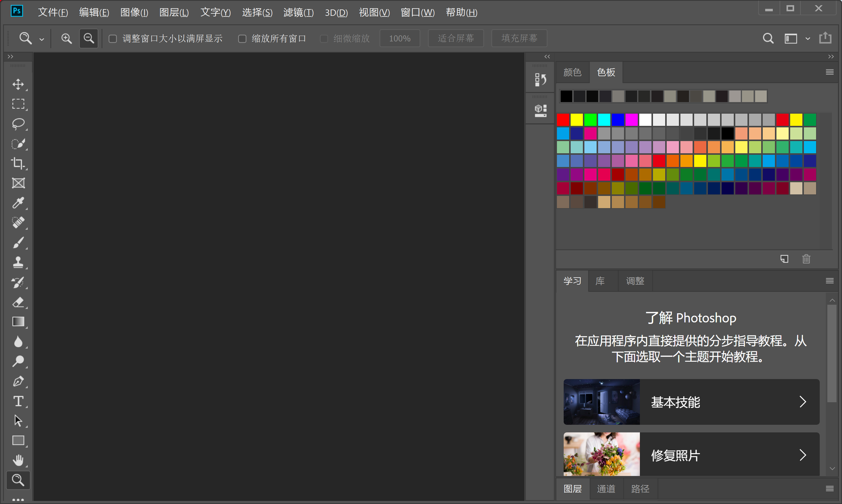Open the Layers panel flyout menu
This screenshot has height=504, width=842.
point(830,488)
